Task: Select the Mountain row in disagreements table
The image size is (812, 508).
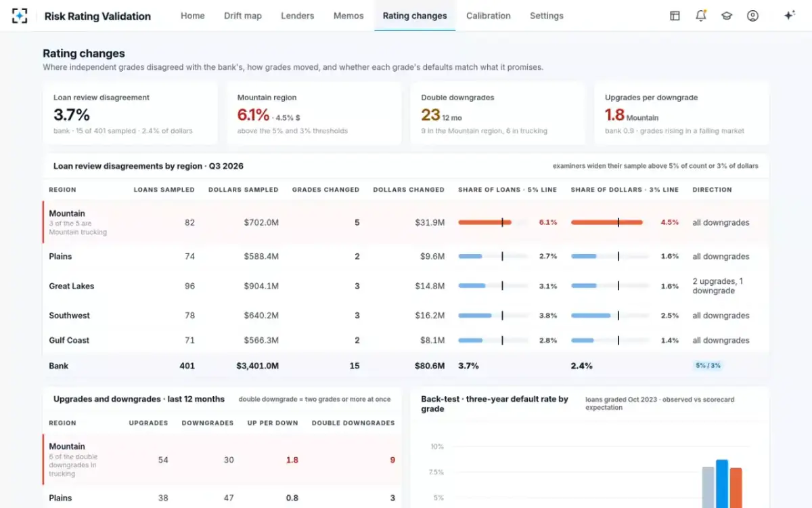Action: tap(406, 222)
